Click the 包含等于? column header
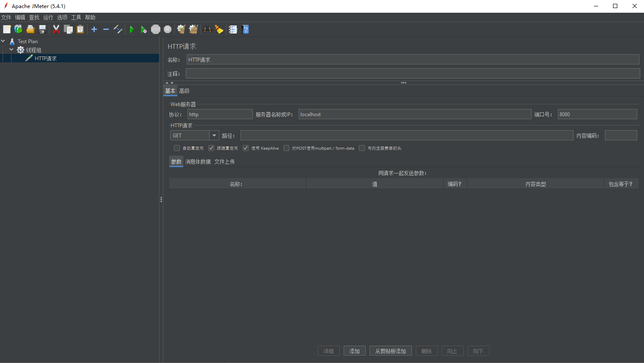Image resolution: width=644 pixels, height=363 pixels. (622, 184)
